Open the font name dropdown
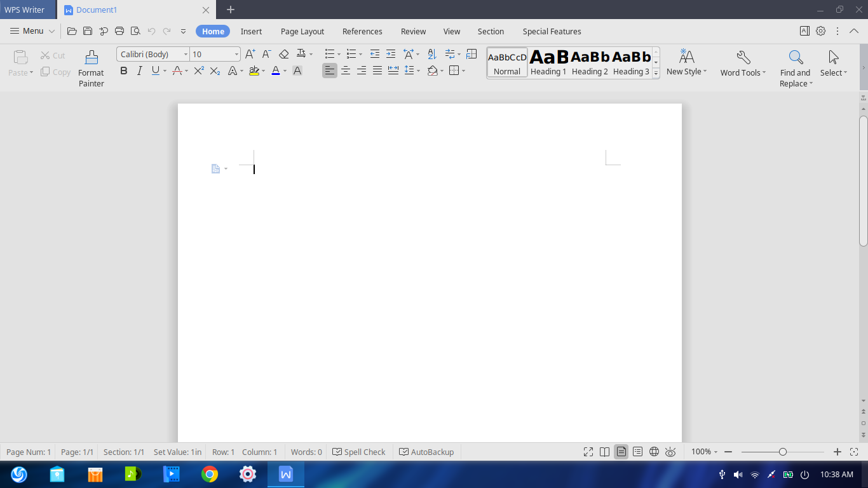 [186, 55]
